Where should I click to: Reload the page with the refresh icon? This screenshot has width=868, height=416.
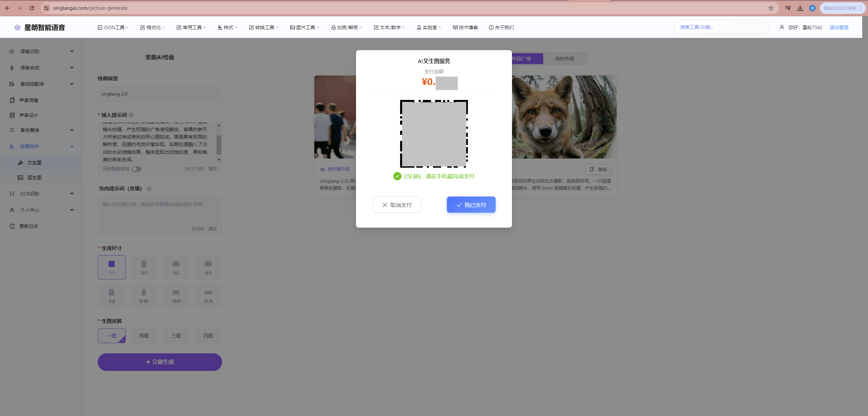[32, 8]
